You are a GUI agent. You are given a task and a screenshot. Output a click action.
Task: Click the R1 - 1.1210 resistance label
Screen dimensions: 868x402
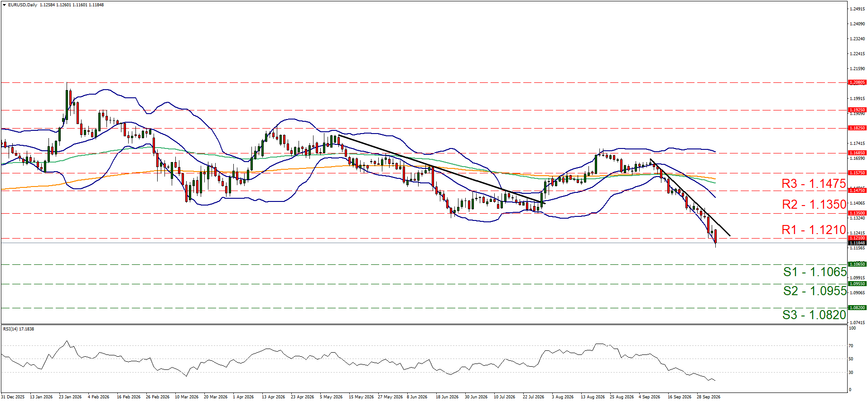(814, 230)
